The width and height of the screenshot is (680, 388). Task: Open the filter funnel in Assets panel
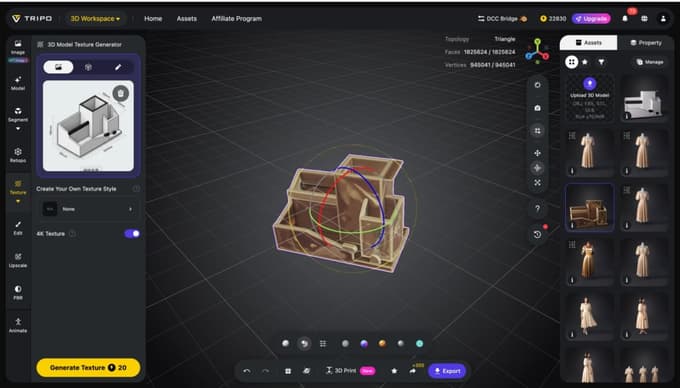602,62
